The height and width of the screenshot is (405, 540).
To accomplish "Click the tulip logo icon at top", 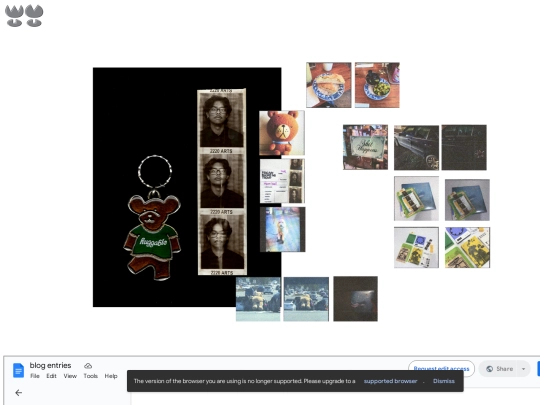I will coord(24,15).
